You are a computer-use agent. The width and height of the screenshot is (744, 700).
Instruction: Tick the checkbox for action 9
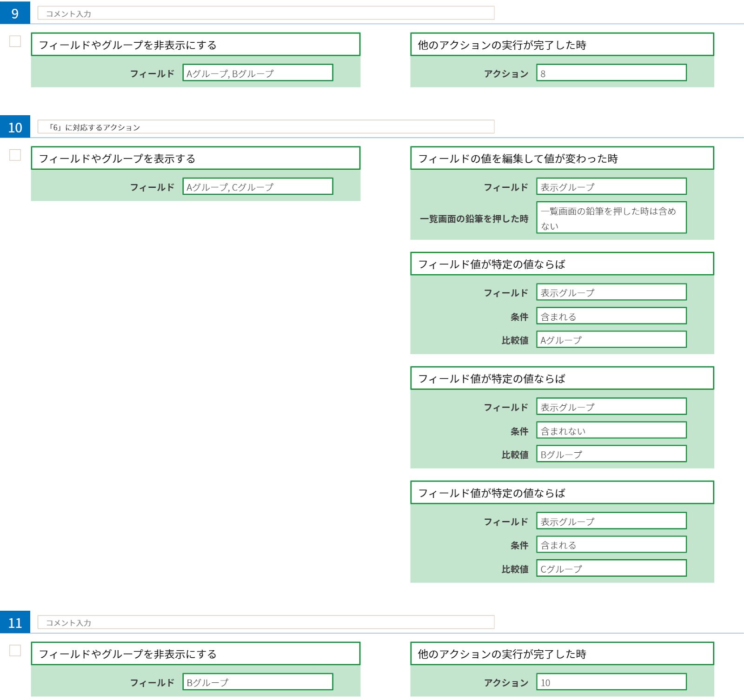click(x=15, y=41)
